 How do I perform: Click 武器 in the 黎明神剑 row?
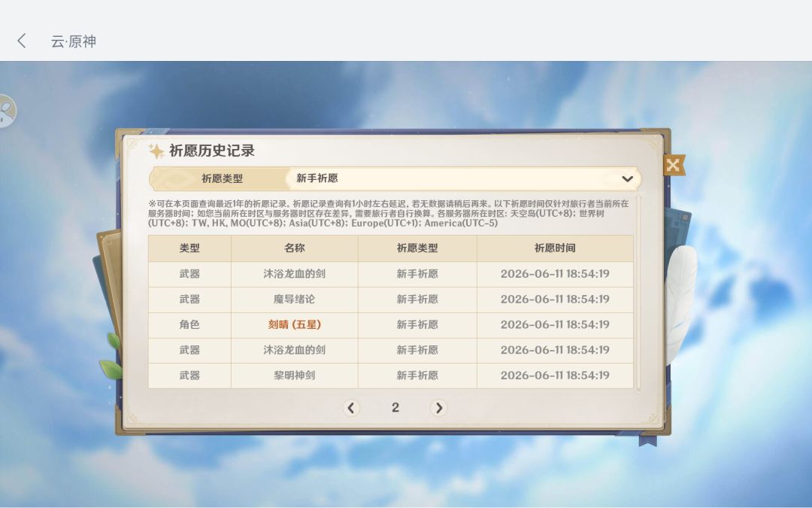(x=189, y=376)
